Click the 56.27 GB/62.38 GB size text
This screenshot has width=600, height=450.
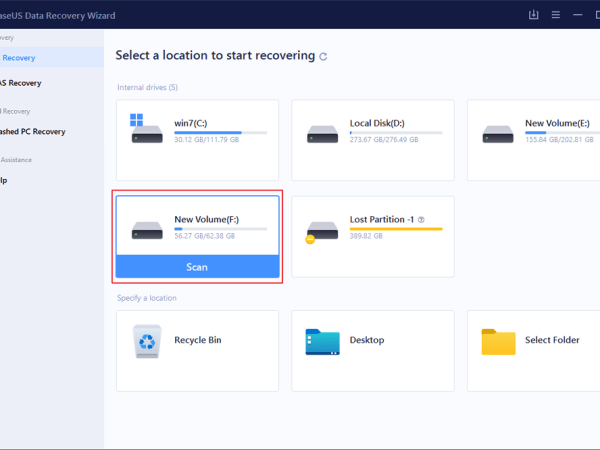204,236
